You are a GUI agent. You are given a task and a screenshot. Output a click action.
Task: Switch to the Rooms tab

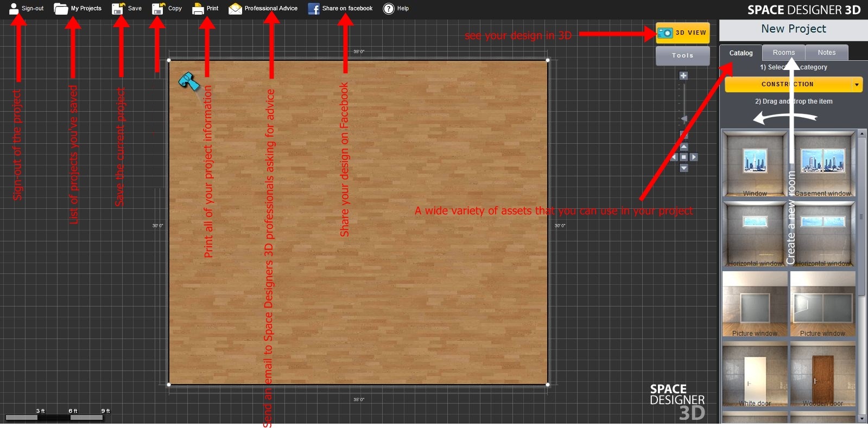(x=784, y=52)
